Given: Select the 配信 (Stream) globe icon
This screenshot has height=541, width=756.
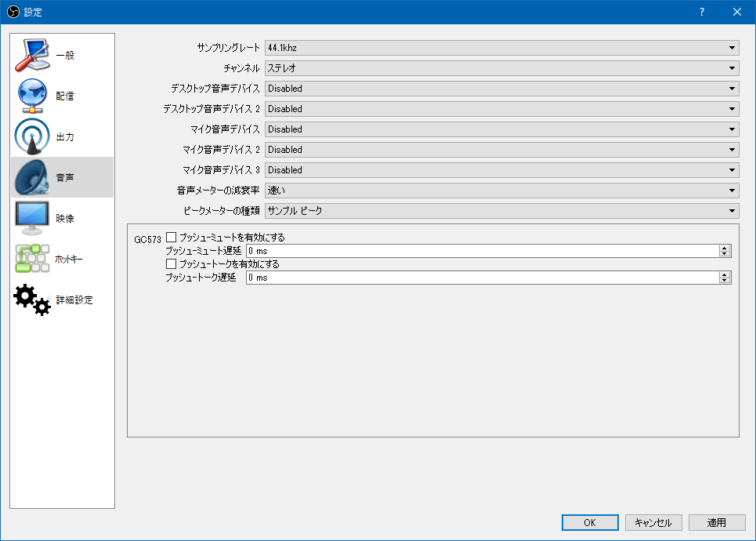Looking at the screenshot, I should (32, 96).
